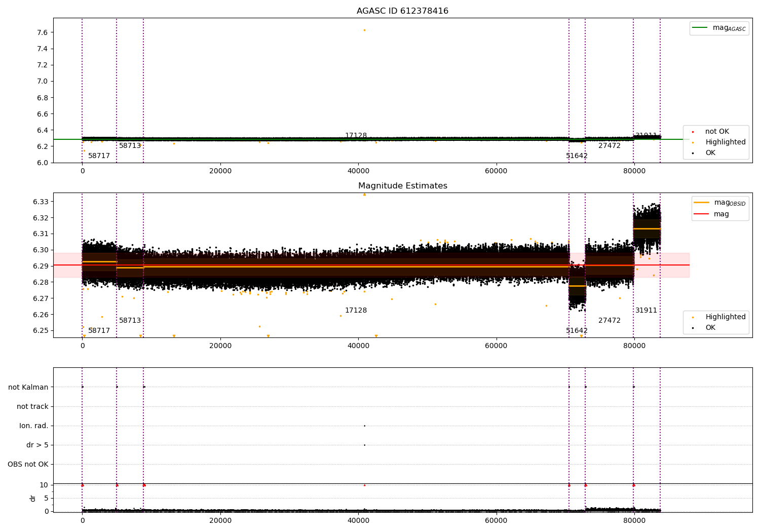Click red triangle at 40000 in dr panel
The width and height of the screenshot is (760, 532).
(x=364, y=485)
